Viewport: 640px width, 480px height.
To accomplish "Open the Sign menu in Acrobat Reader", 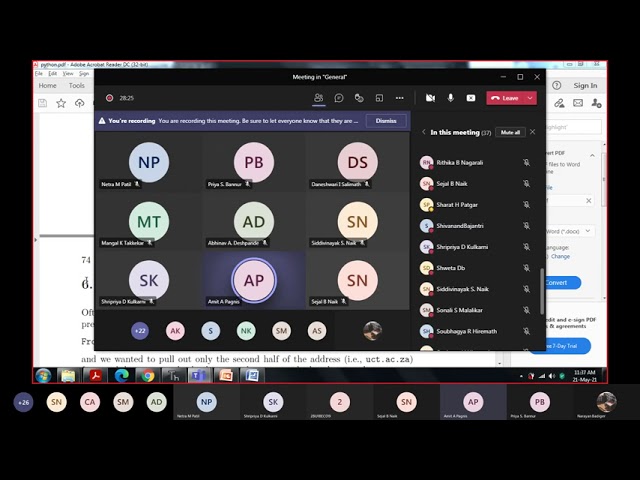I will point(84,73).
